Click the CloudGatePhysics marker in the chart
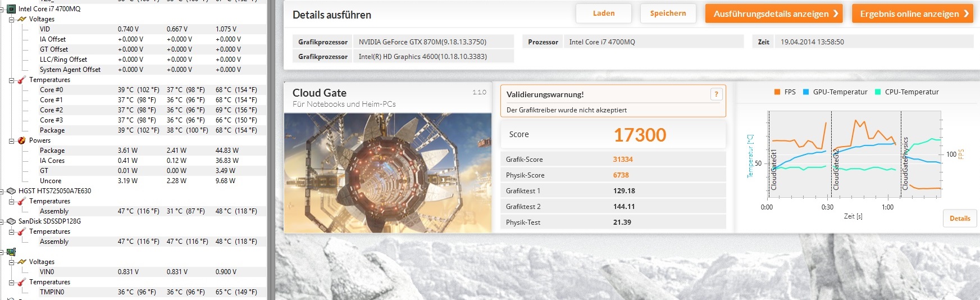Image resolution: width=980 pixels, height=300 pixels. tap(905, 163)
